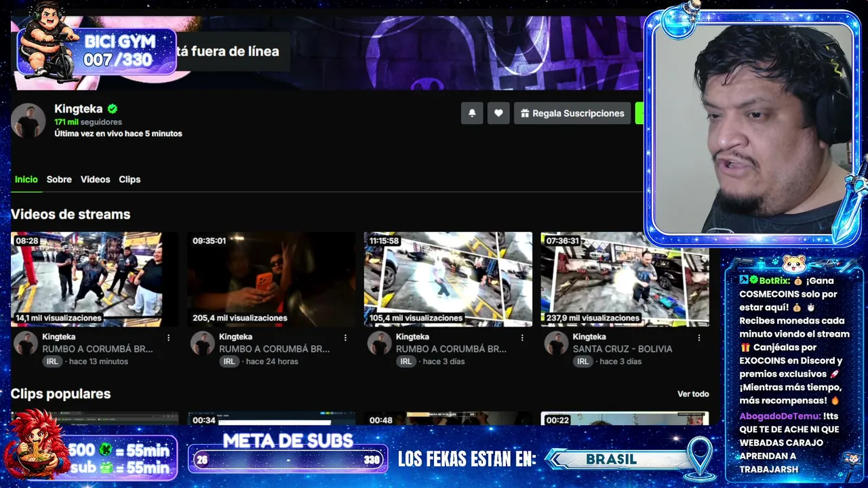
Task: Open the RUMBO A CORUMBÁ title under the 11:15:58 video
Action: point(451,349)
